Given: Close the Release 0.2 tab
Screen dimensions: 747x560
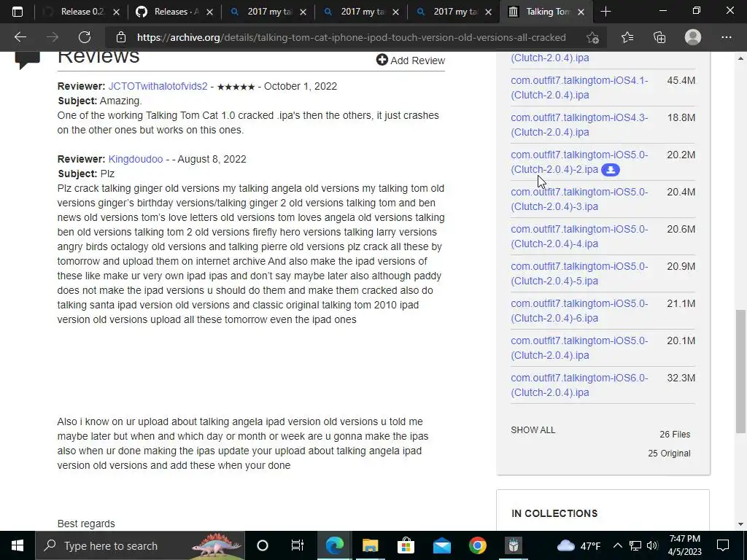Looking at the screenshot, I should pyautogui.click(x=116, y=12).
